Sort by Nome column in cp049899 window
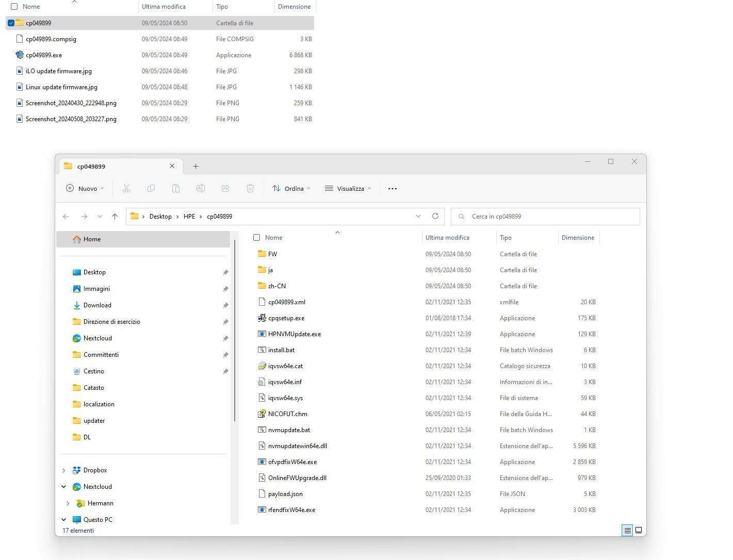 tap(273, 238)
